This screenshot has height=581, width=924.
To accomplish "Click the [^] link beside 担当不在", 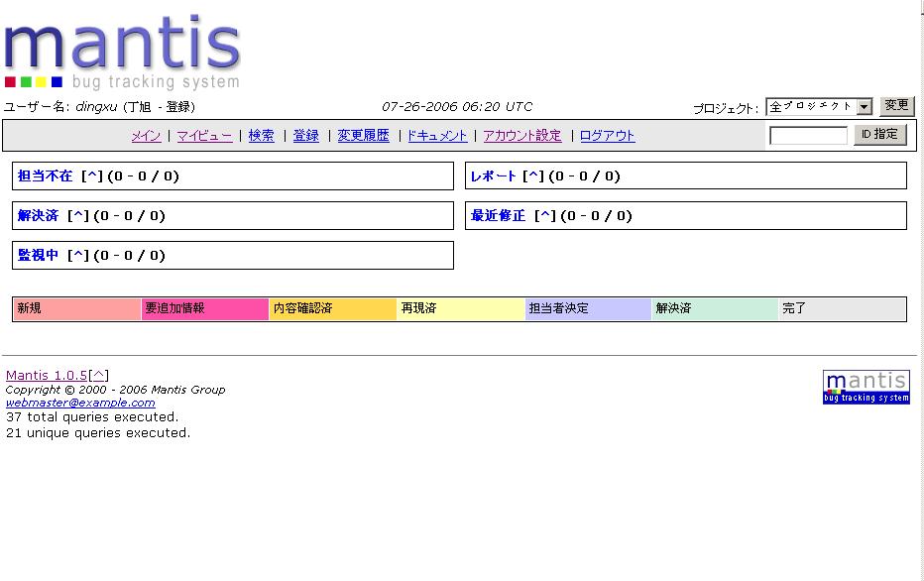I will (92, 175).
